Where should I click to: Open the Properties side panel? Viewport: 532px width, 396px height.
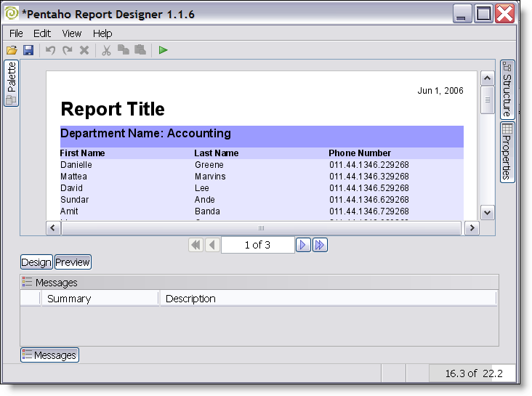point(507,153)
